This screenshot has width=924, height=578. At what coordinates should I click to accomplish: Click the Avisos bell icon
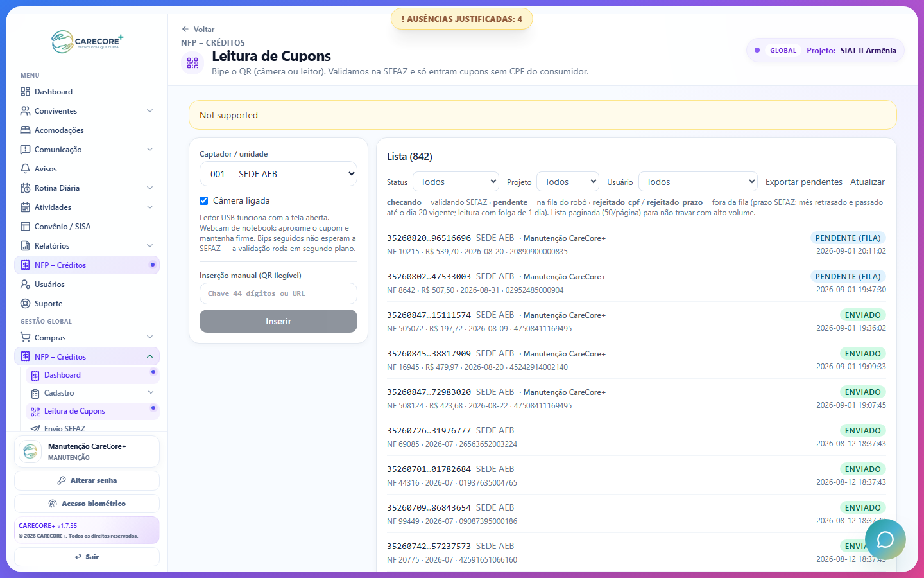[25, 169]
